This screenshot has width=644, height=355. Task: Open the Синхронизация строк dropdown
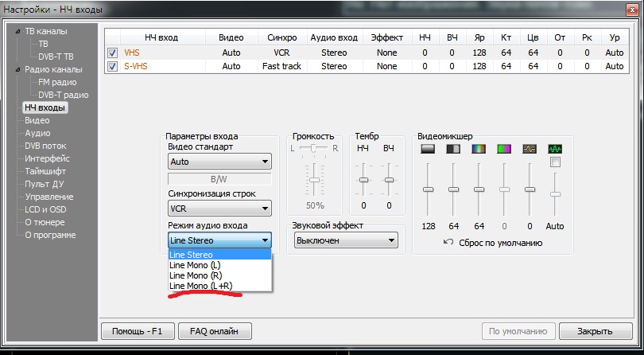pyautogui.click(x=219, y=209)
